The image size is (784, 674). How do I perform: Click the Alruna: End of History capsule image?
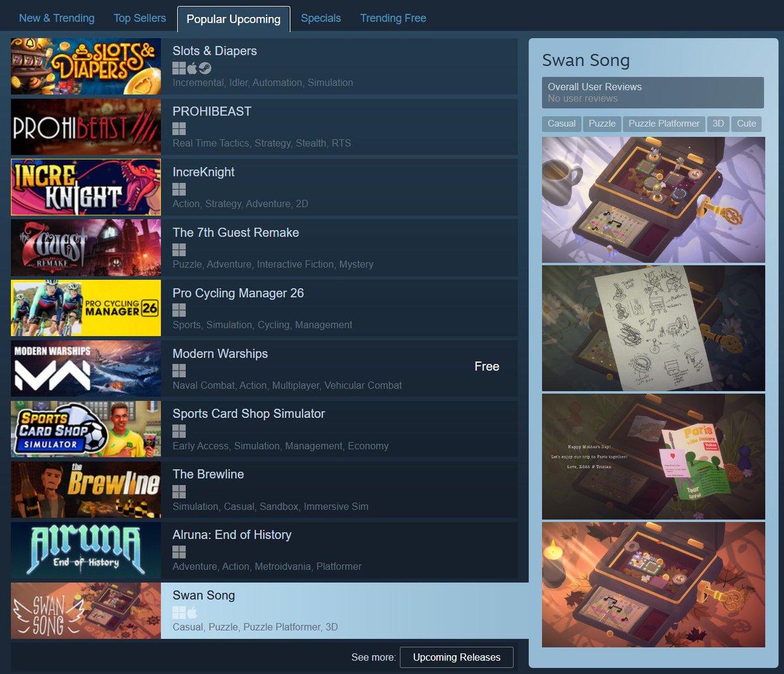(x=86, y=550)
